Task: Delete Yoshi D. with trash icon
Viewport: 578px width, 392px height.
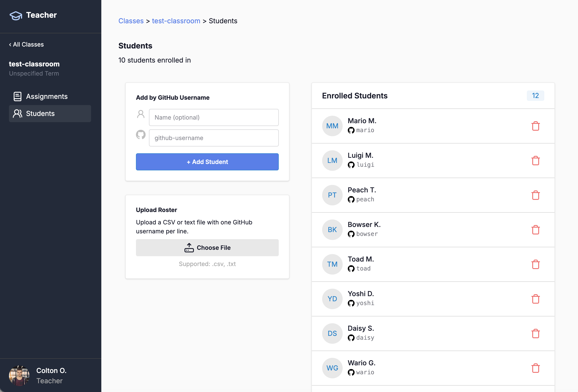Action: (x=535, y=299)
